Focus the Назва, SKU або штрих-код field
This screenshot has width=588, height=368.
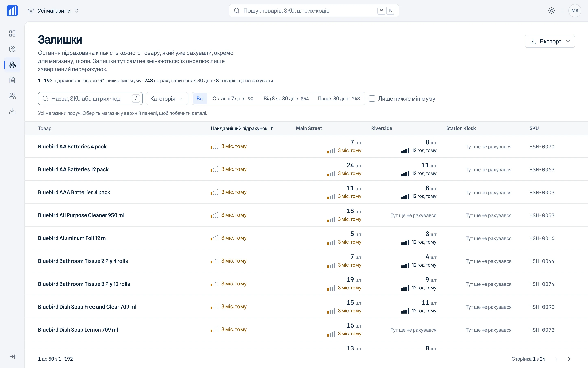(x=90, y=99)
